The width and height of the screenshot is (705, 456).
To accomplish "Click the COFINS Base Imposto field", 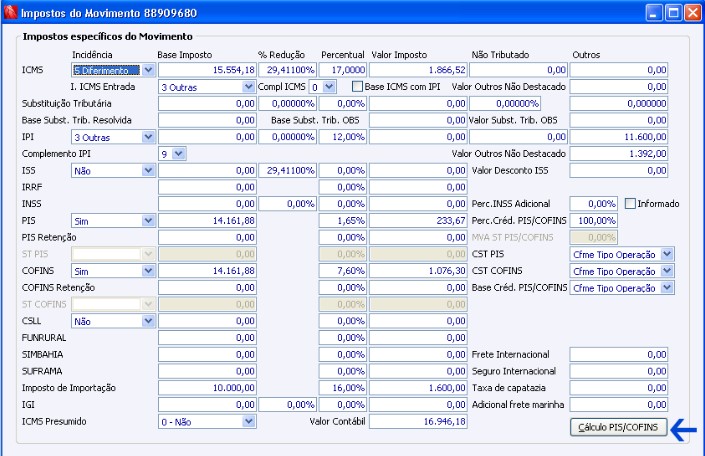I will [207, 271].
